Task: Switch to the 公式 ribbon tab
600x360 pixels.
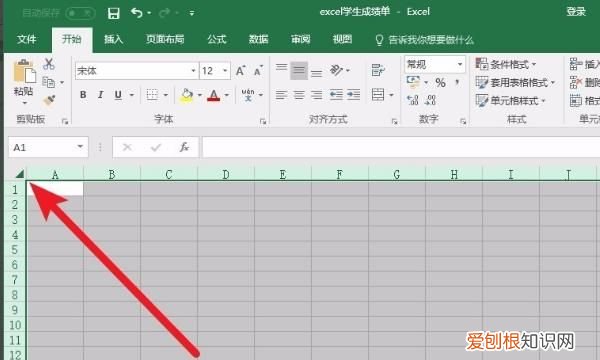Action: 217,39
